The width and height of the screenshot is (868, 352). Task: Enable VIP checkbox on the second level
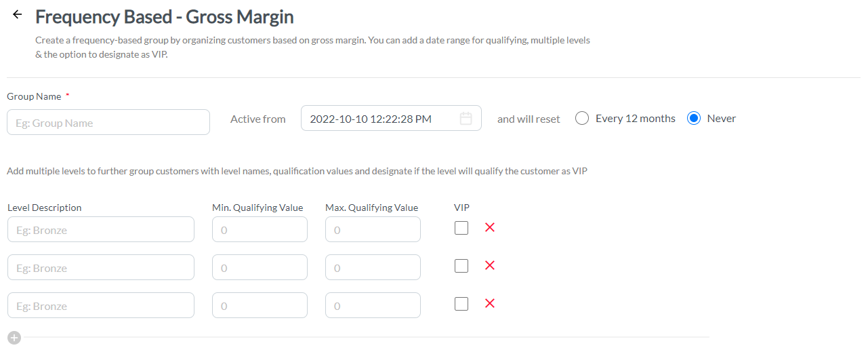tap(461, 266)
